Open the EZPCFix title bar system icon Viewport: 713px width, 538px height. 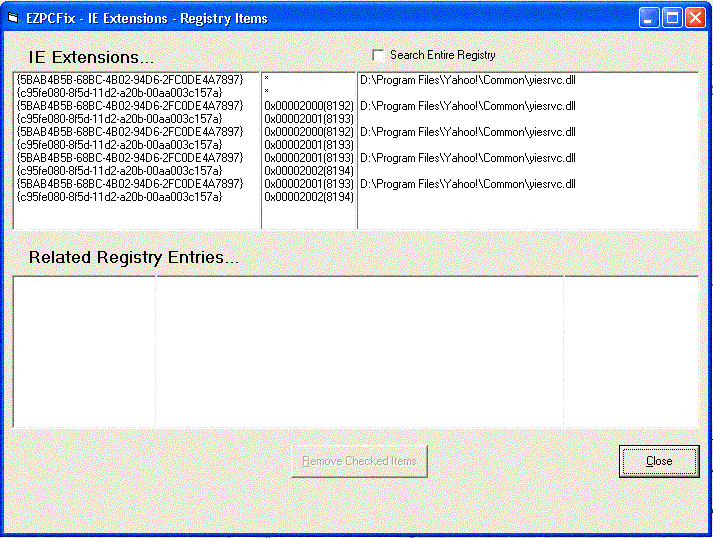point(13,18)
